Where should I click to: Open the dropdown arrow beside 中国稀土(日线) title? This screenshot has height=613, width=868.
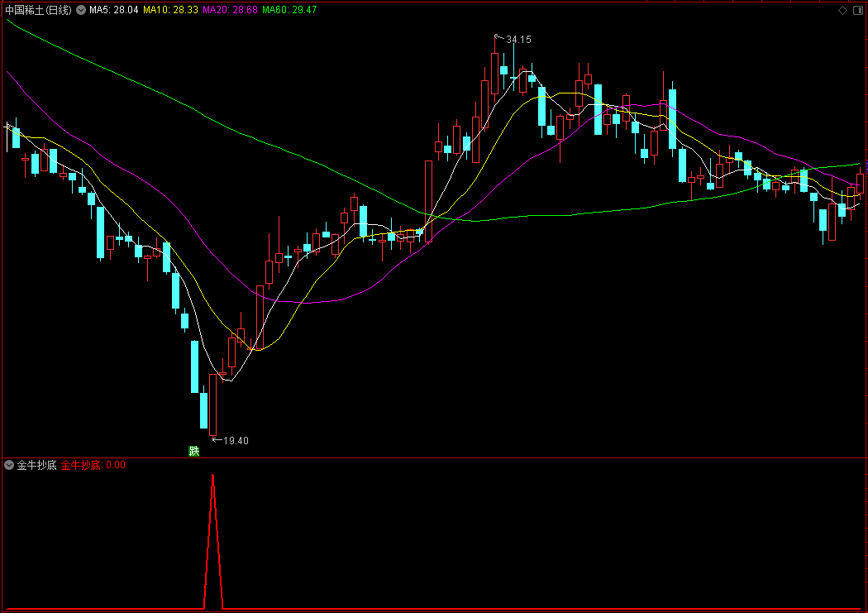[x=81, y=10]
